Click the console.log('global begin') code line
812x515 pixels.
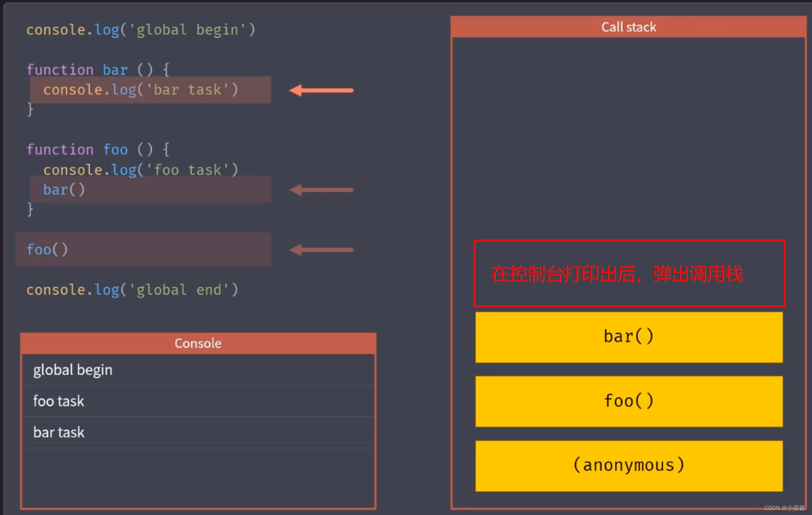141,30
